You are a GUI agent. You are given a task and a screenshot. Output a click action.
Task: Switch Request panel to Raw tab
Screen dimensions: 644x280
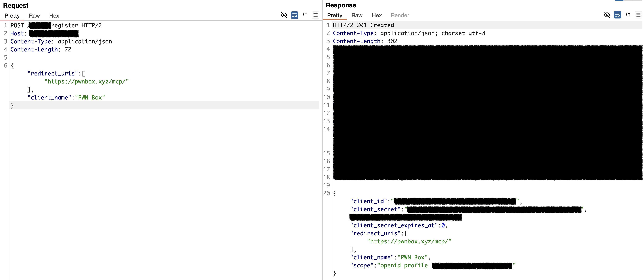[x=34, y=16]
